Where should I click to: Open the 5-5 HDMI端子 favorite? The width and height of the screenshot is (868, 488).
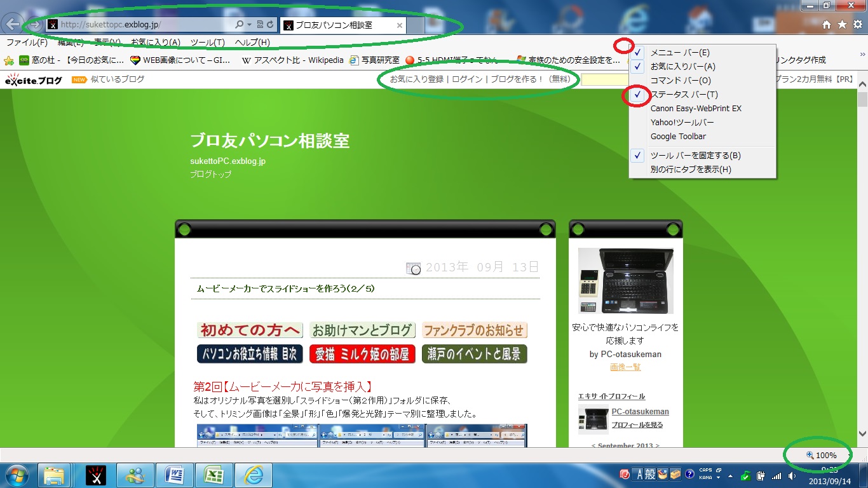coord(452,60)
